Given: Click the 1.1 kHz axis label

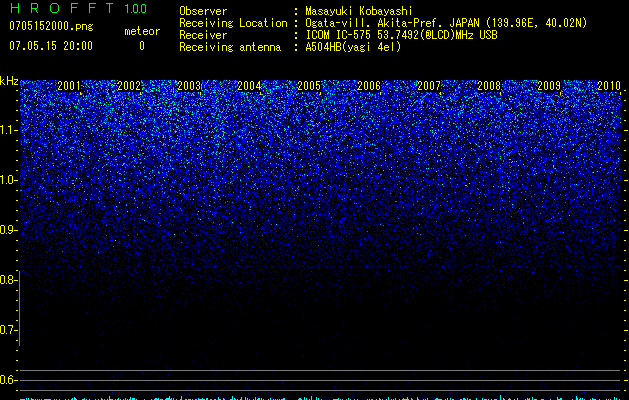Looking at the screenshot, I should pyautogui.click(x=8, y=130).
